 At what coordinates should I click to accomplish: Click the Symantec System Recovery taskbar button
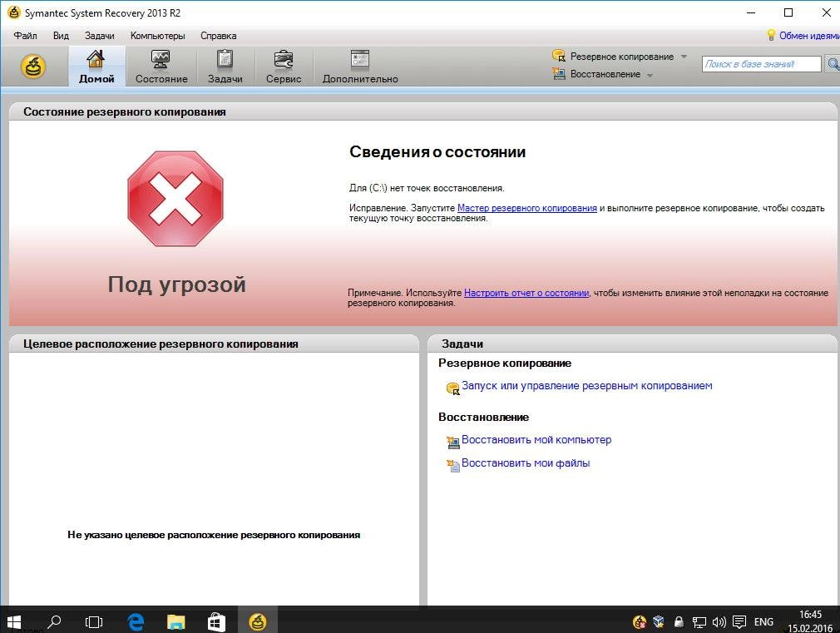pyautogui.click(x=258, y=621)
